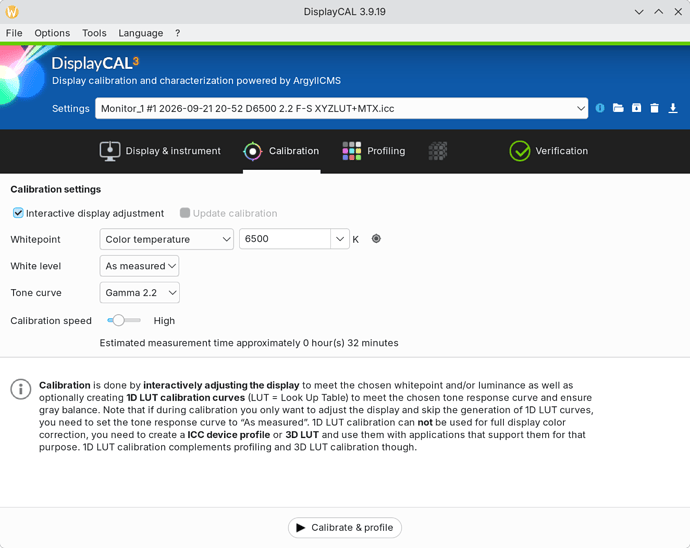
Task: Click the Calibrate & profile button
Action: point(345,527)
